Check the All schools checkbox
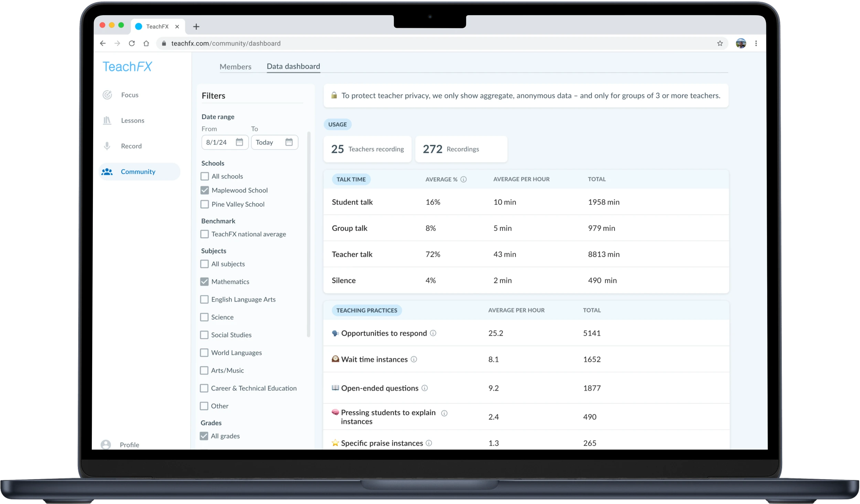 point(205,176)
